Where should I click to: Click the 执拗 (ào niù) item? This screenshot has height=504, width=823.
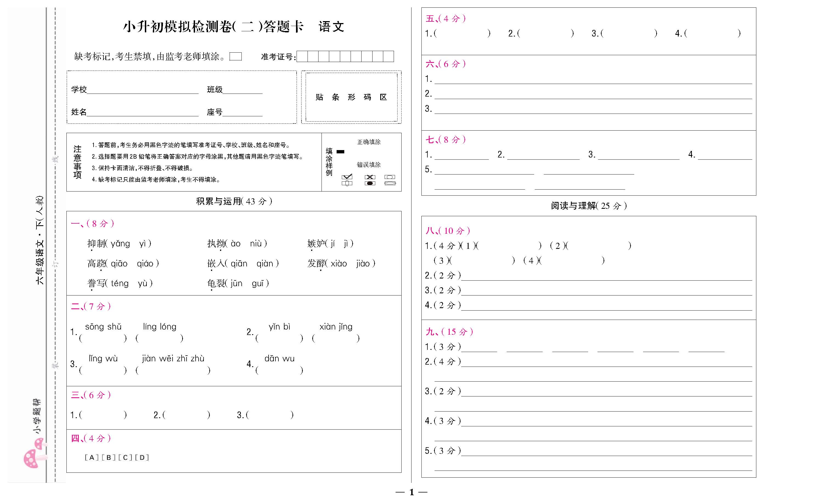pos(237,244)
